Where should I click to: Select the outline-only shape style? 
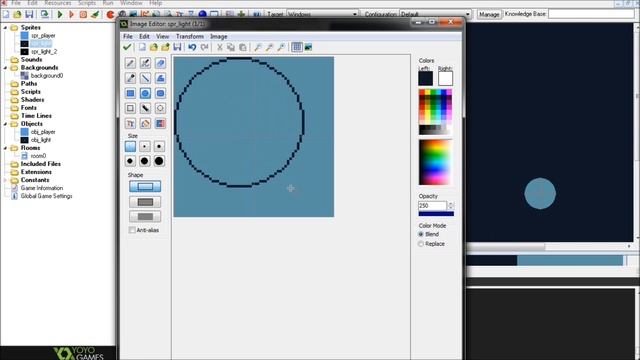point(145,187)
